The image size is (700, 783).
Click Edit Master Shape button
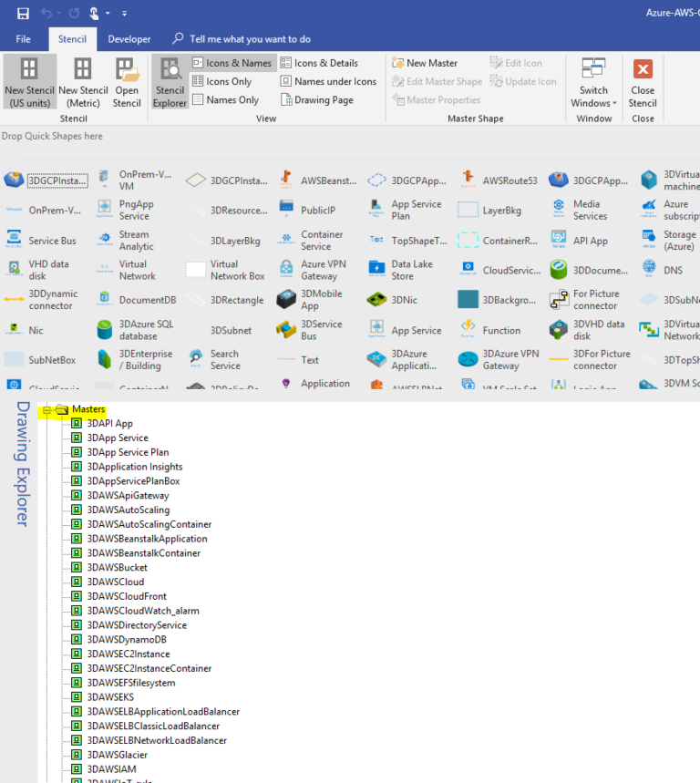click(437, 81)
